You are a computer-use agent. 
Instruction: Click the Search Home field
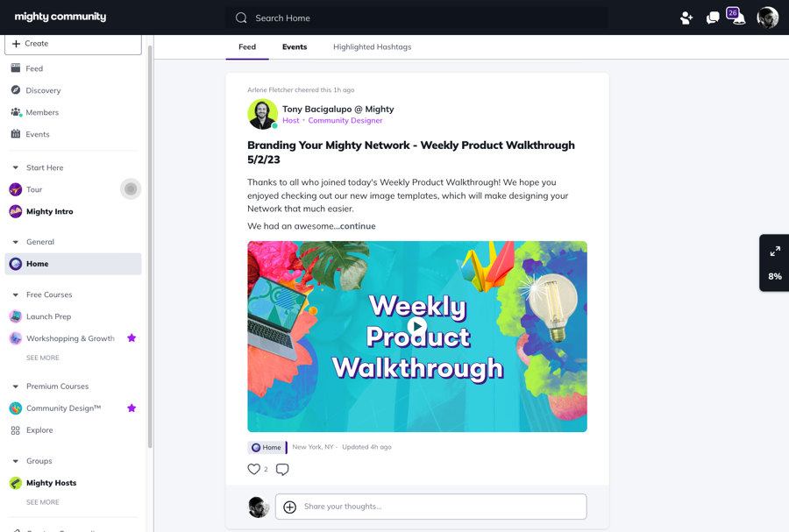pyautogui.click(x=416, y=18)
